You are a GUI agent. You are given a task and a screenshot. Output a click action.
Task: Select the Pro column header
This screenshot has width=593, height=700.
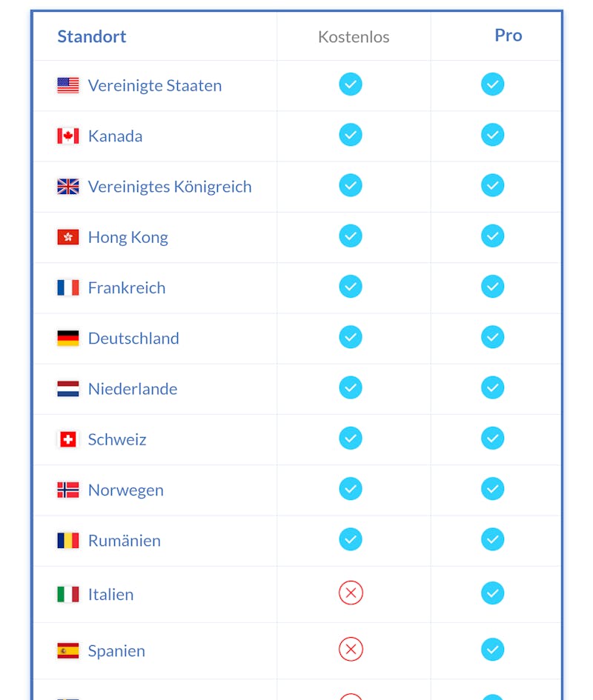(x=508, y=36)
